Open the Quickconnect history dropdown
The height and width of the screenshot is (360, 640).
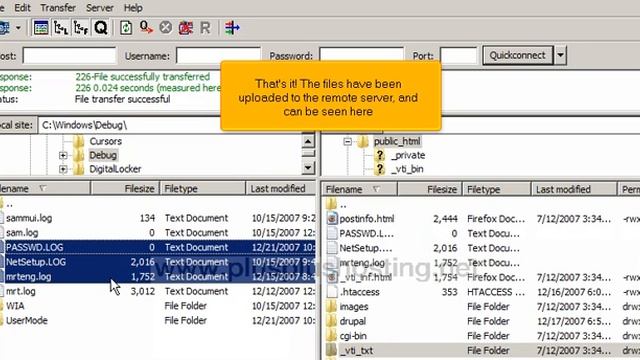[560, 55]
